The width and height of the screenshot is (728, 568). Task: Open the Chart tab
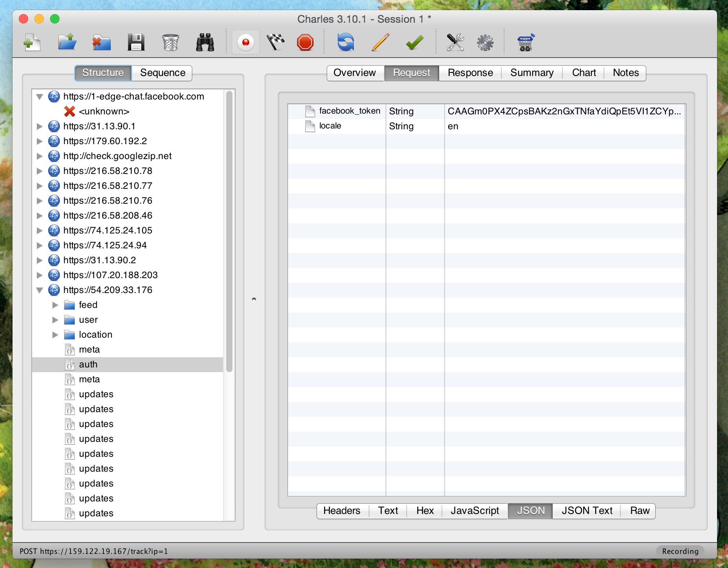(584, 73)
